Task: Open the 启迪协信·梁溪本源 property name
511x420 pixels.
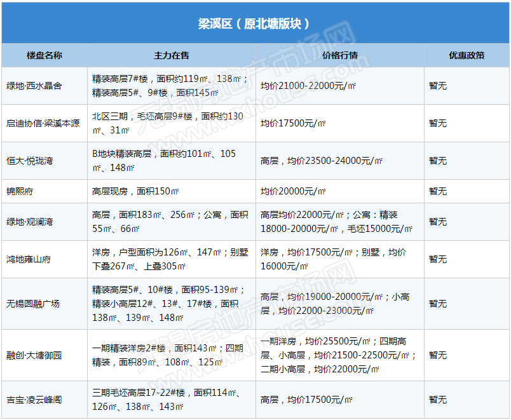Action: (x=43, y=123)
